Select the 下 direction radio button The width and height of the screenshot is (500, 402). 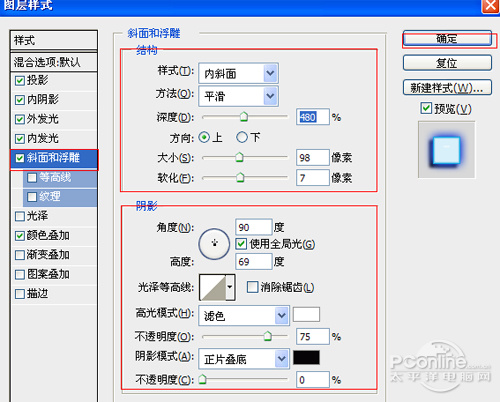242,137
